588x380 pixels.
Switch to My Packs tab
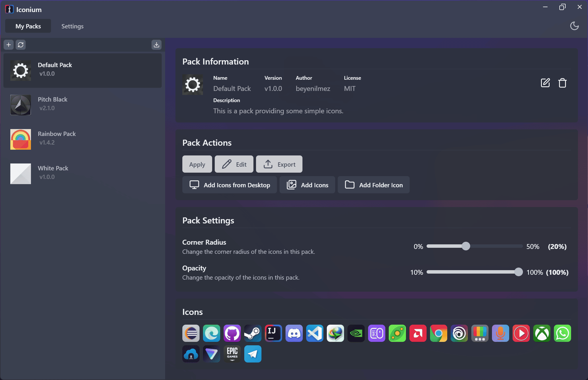click(28, 26)
